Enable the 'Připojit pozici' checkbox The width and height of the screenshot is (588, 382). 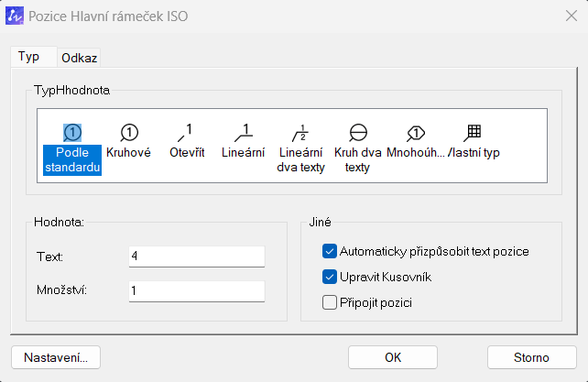[330, 302]
